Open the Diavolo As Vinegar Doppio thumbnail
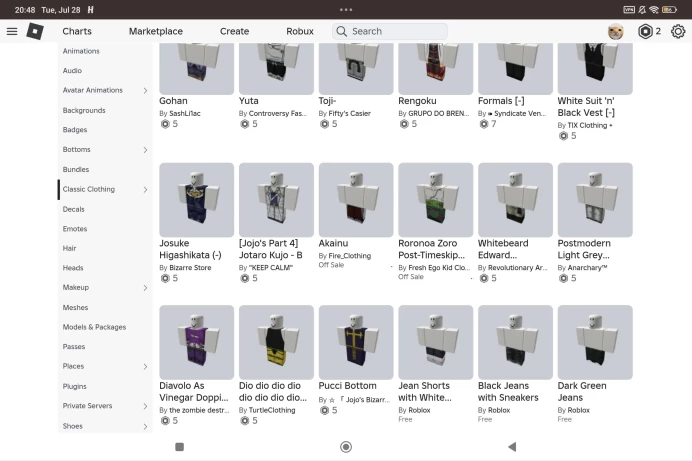The width and height of the screenshot is (692, 461). pyautogui.click(x=196, y=342)
